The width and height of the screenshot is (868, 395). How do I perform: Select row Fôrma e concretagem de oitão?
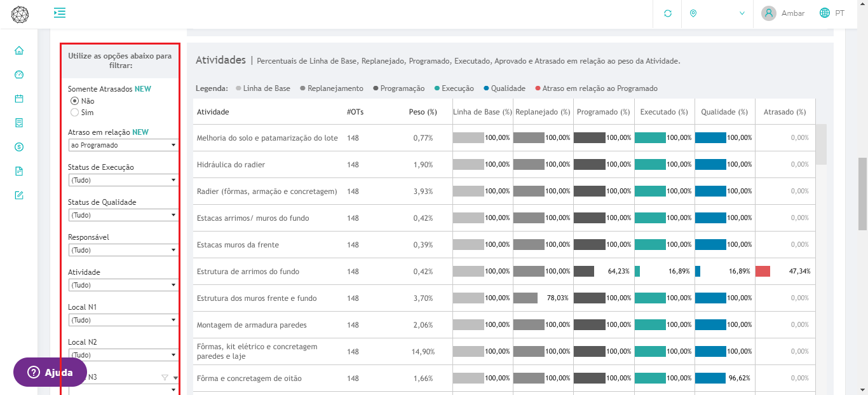(505, 378)
